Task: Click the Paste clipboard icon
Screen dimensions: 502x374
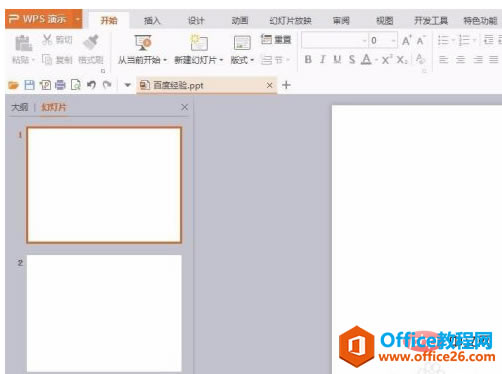Action: (x=24, y=43)
